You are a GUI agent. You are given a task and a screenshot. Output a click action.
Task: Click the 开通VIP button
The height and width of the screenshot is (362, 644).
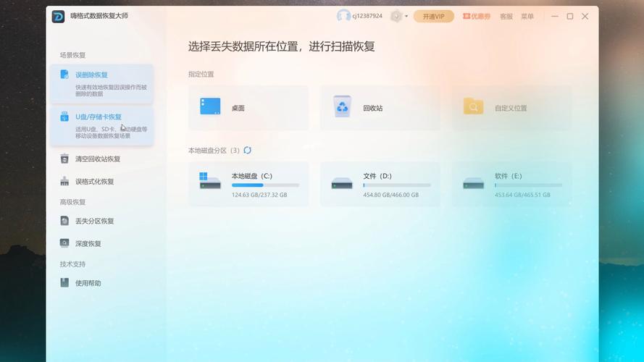(x=434, y=17)
